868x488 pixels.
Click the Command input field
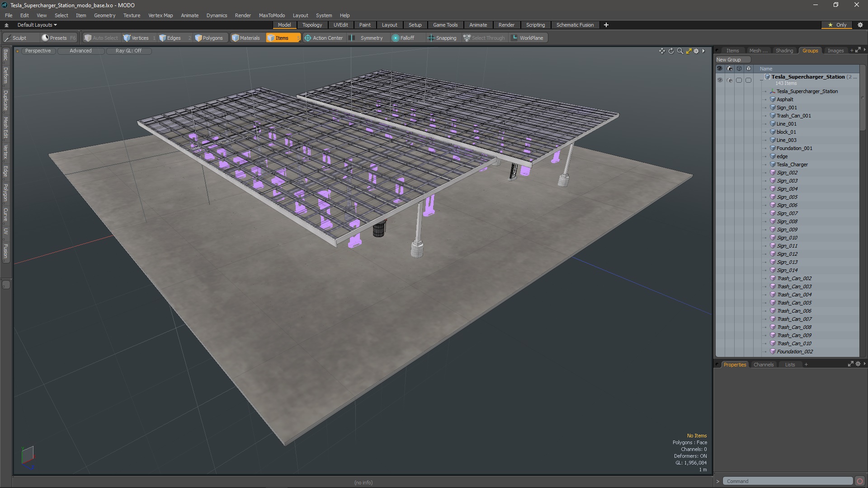click(x=787, y=481)
